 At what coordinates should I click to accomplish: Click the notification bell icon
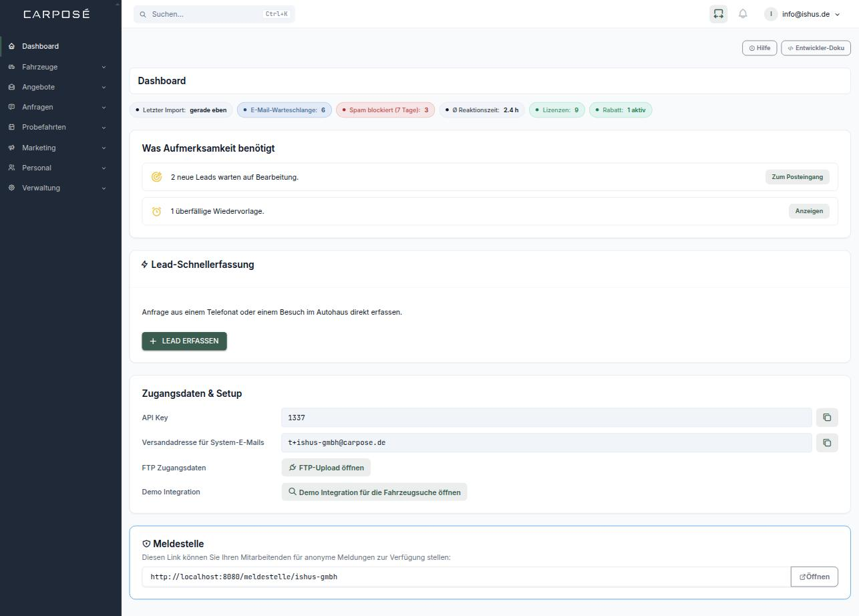tap(743, 14)
